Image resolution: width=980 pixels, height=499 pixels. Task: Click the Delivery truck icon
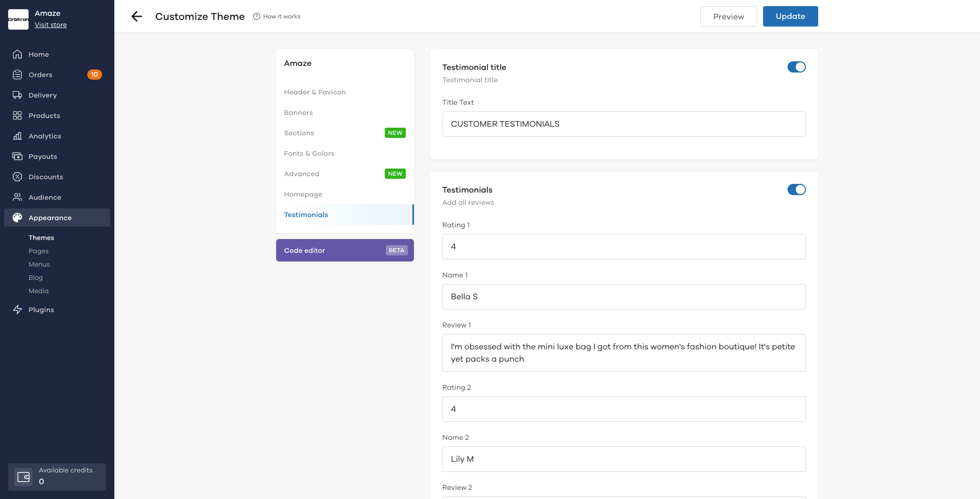pos(17,95)
